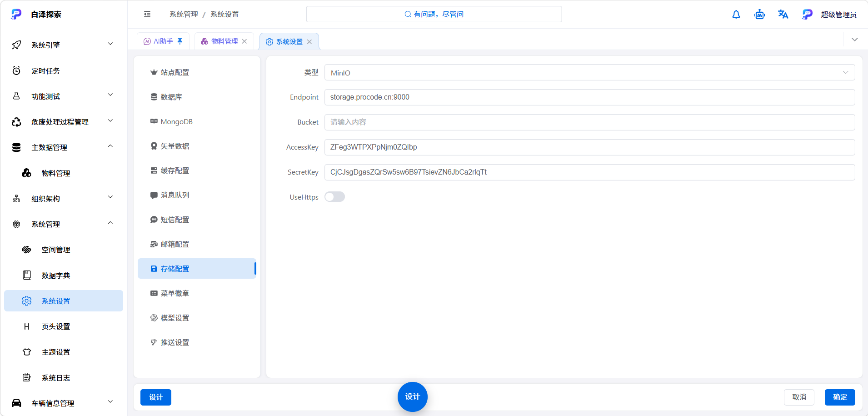Viewport: 868px width, 416px height.
Task: Switch to the AI助手 tab
Action: point(163,41)
